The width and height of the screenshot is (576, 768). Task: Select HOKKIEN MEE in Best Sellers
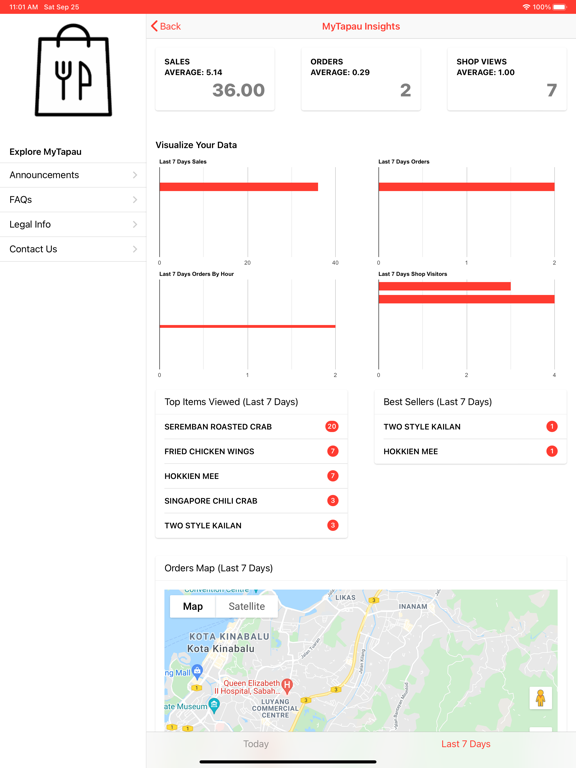point(470,452)
